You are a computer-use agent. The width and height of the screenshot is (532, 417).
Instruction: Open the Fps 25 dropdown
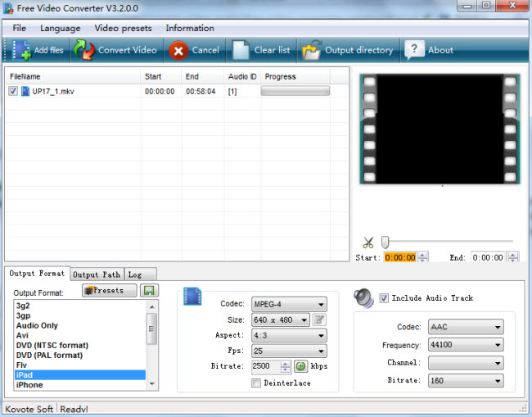pyautogui.click(x=289, y=351)
